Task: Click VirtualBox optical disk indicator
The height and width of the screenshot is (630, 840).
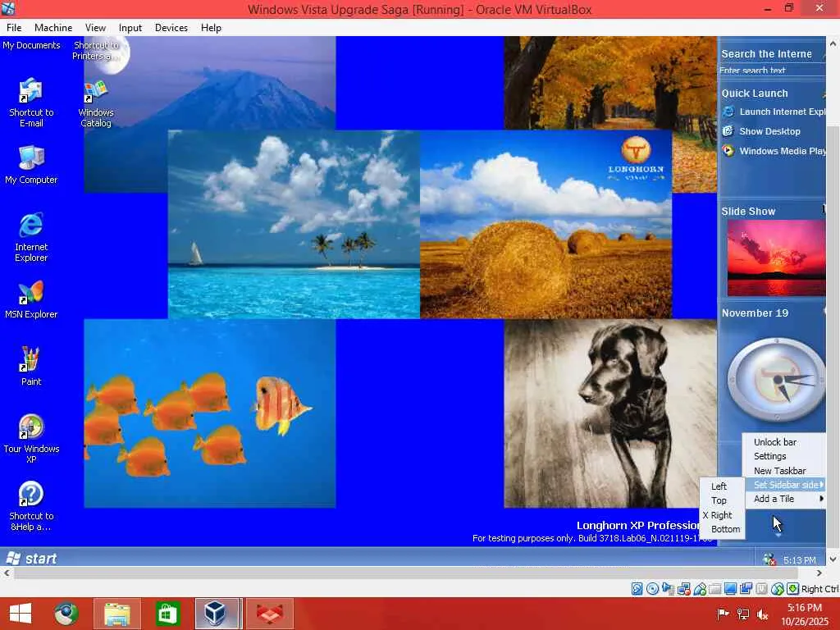Action: coord(652,589)
